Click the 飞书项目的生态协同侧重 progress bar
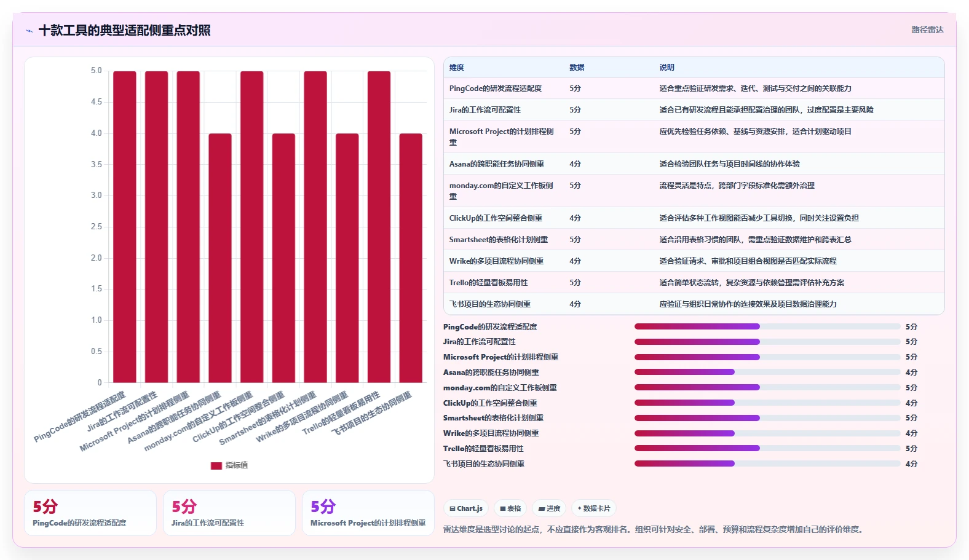 coord(767,463)
